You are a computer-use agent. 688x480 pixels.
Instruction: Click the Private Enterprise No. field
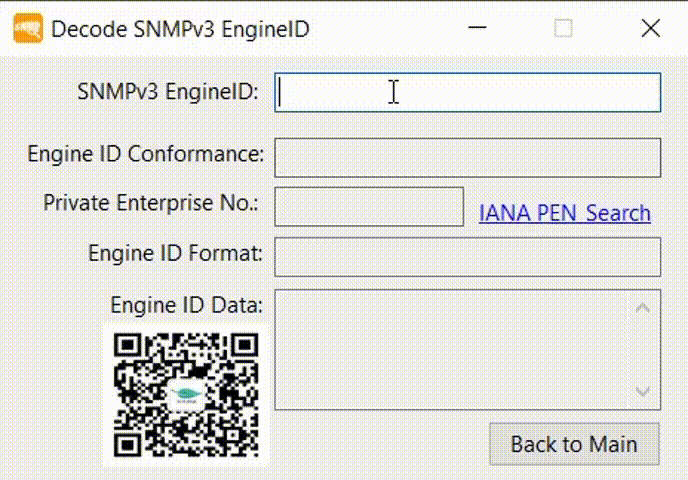tap(369, 207)
